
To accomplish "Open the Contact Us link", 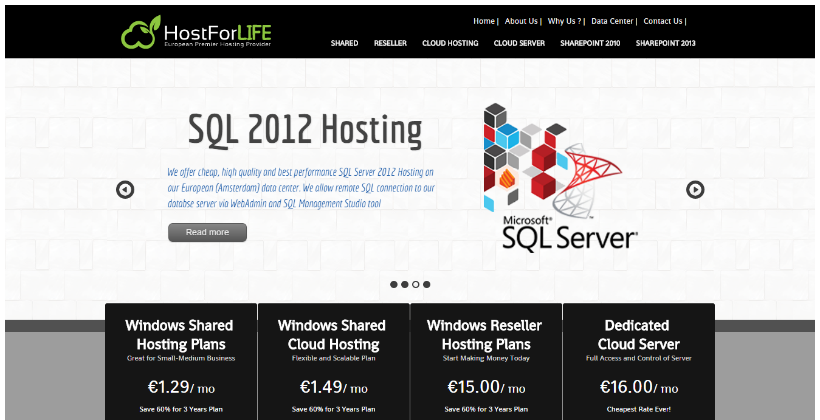I will [663, 21].
